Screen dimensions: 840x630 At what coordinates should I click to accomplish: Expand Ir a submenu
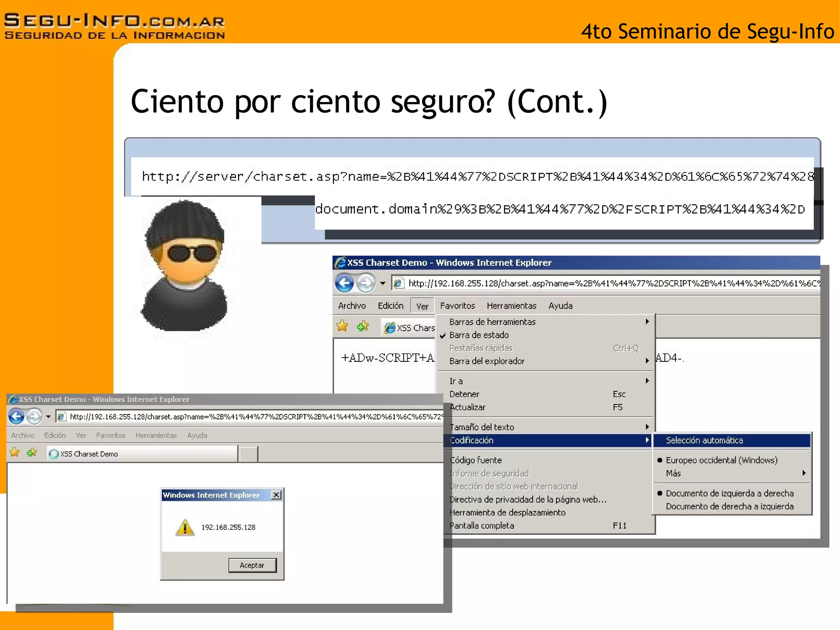pyautogui.click(x=546, y=381)
